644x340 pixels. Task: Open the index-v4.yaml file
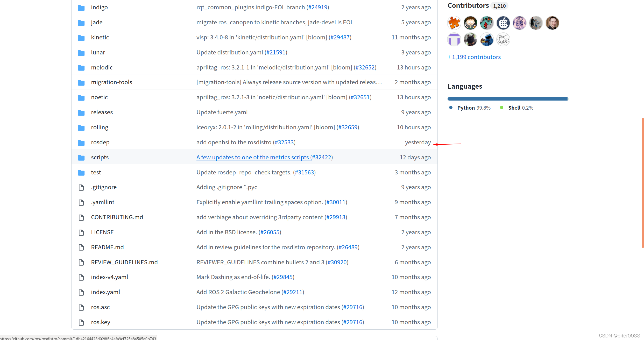tap(109, 277)
